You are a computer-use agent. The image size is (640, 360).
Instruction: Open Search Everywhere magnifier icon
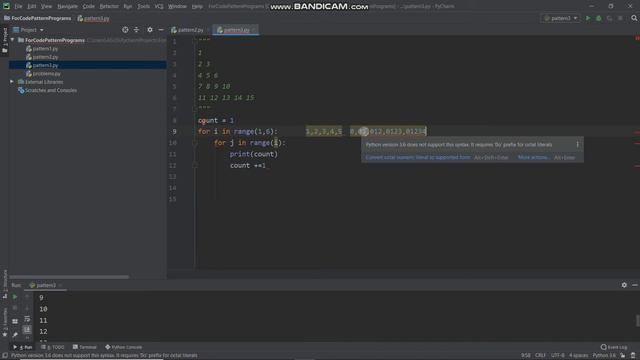[x=634, y=18]
